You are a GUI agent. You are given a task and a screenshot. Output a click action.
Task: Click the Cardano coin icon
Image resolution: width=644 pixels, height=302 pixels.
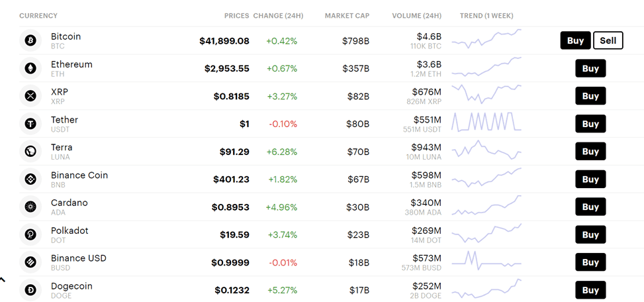pyautogui.click(x=30, y=207)
